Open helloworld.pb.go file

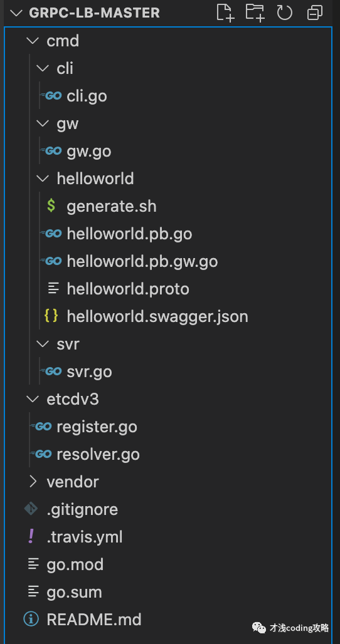pos(129,234)
